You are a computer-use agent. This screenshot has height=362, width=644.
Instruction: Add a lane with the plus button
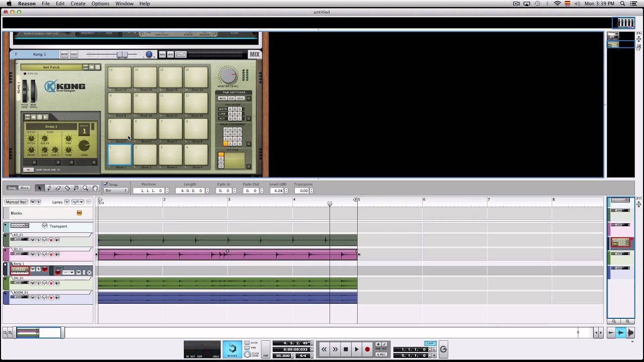66,202
